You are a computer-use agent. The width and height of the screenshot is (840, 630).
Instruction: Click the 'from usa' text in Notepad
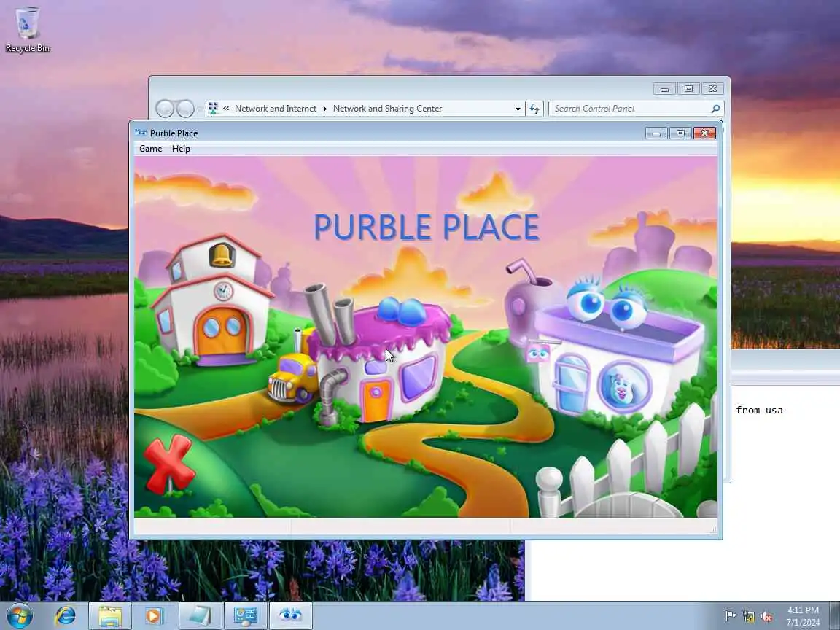pyautogui.click(x=759, y=411)
